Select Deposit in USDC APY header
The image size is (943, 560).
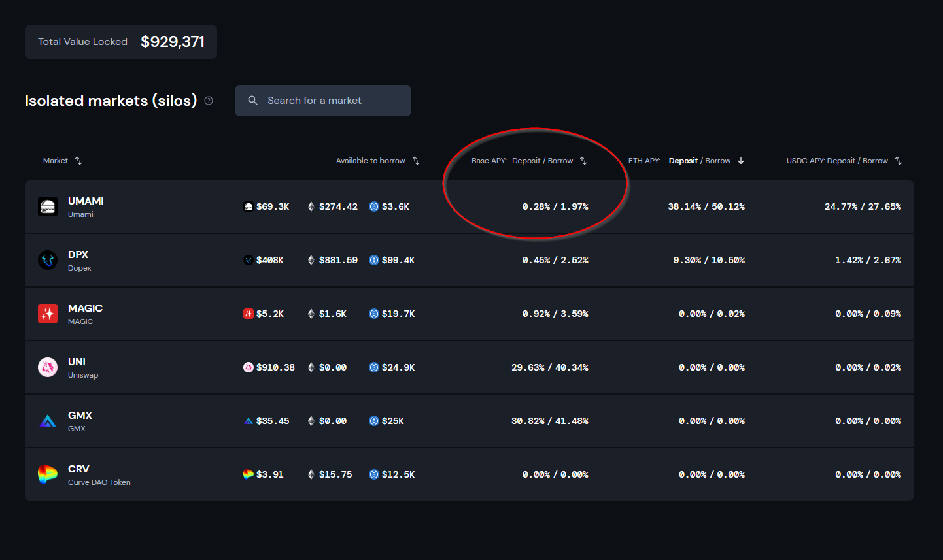click(x=841, y=161)
